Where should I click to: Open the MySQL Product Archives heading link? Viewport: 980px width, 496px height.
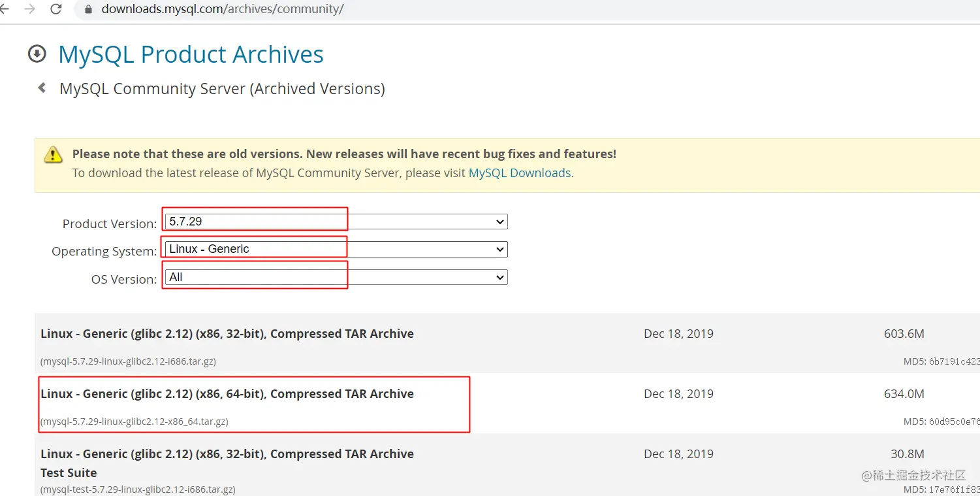click(191, 54)
